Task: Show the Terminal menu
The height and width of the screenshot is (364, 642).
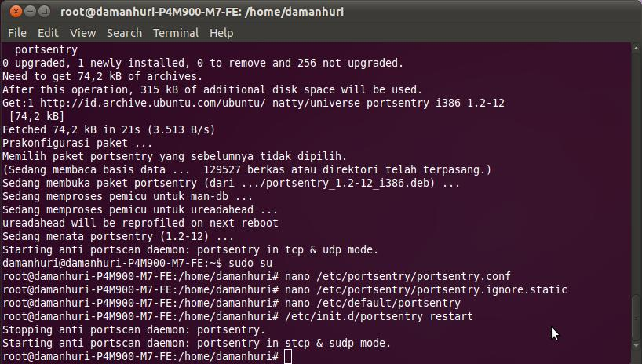Action: [175, 33]
